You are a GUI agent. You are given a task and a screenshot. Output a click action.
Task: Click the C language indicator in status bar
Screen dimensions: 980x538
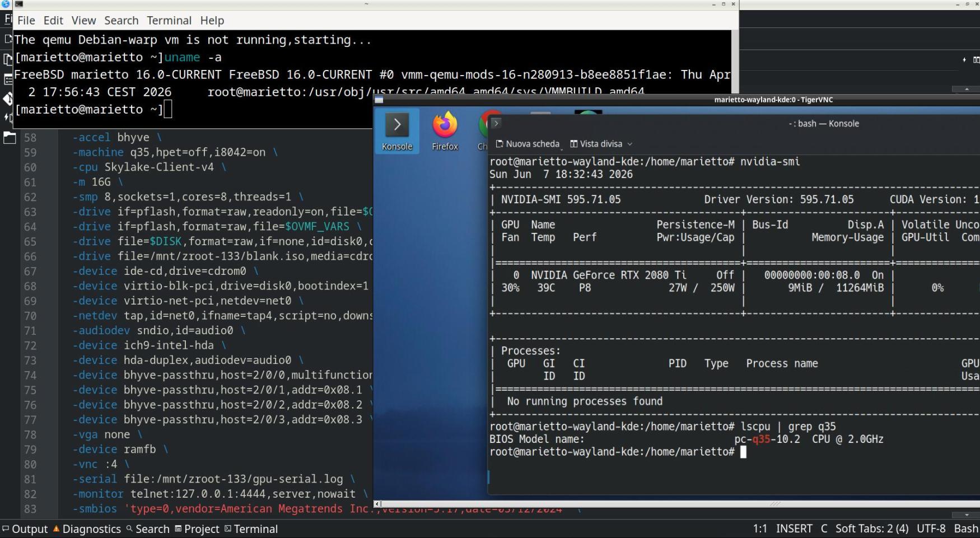click(824, 529)
